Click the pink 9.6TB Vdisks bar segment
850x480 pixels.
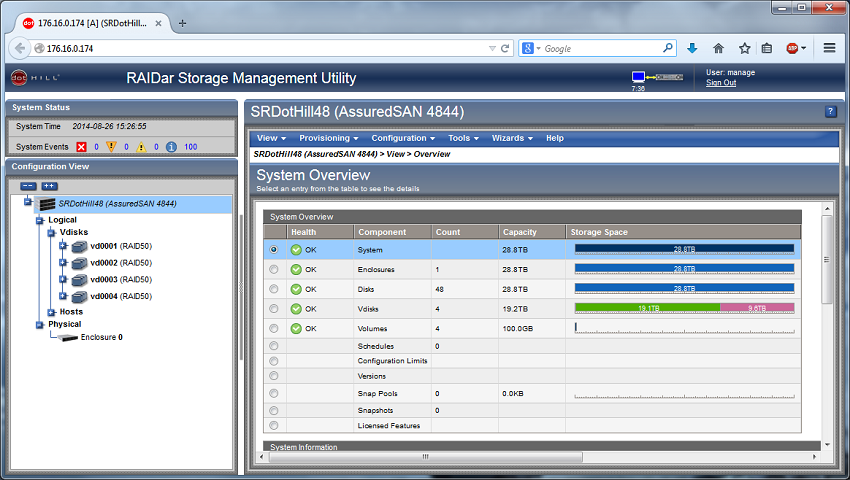(757, 308)
